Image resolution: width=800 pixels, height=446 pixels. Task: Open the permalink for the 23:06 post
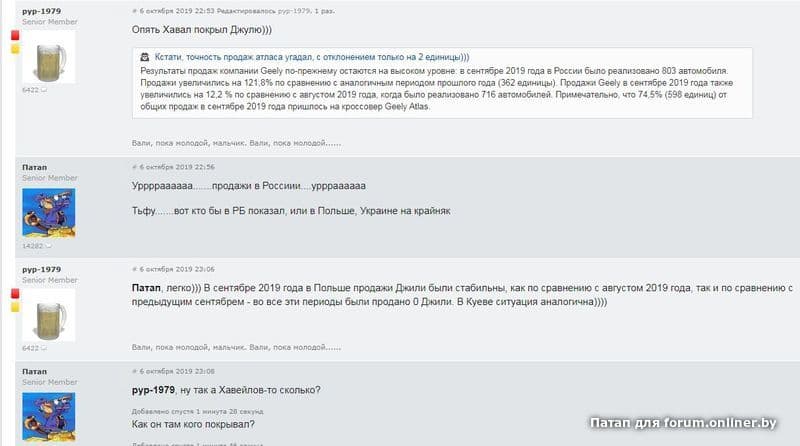coord(172,269)
